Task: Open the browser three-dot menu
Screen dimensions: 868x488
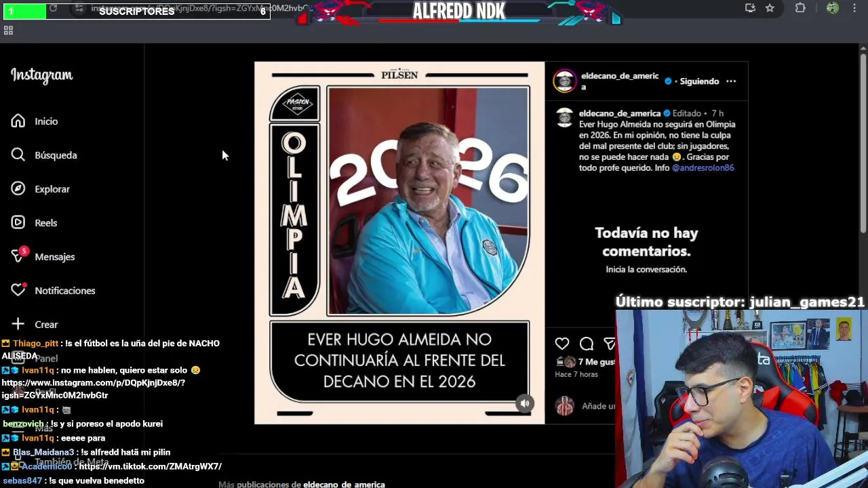Action: (x=854, y=8)
